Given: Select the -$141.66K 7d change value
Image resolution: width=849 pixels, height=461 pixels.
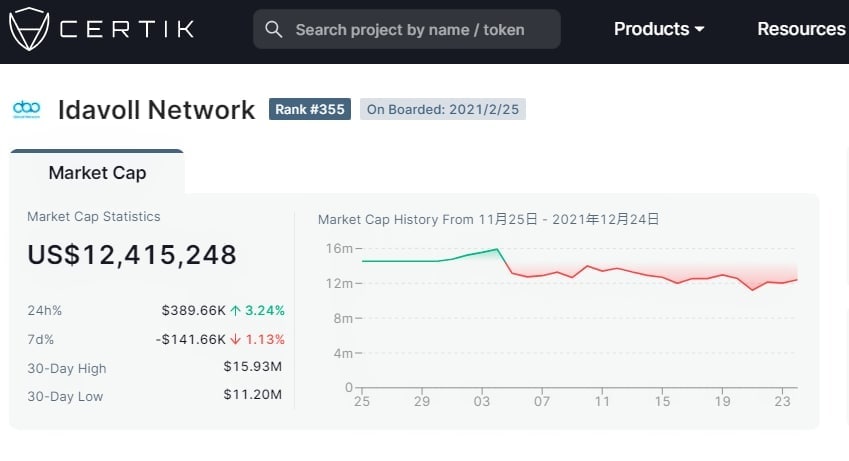Looking at the screenshot, I should coord(191,340).
